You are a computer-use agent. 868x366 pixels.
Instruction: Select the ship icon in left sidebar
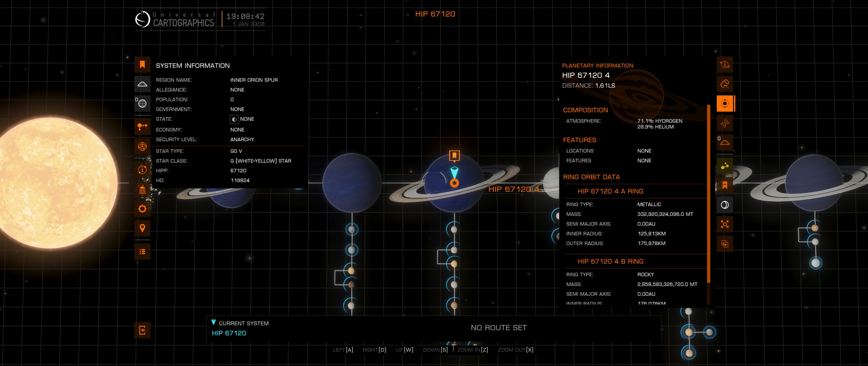tap(142, 84)
